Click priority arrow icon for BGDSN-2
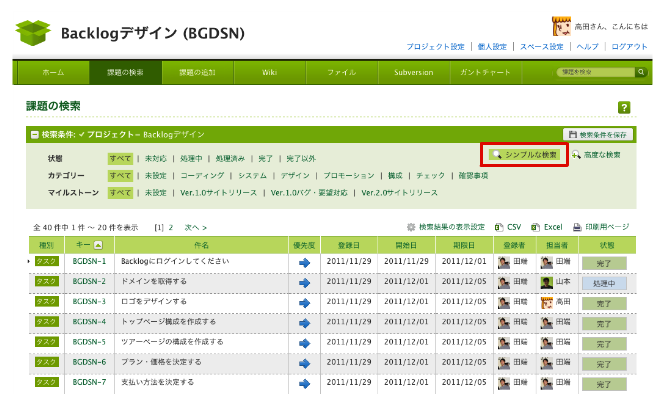 (x=304, y=283)
